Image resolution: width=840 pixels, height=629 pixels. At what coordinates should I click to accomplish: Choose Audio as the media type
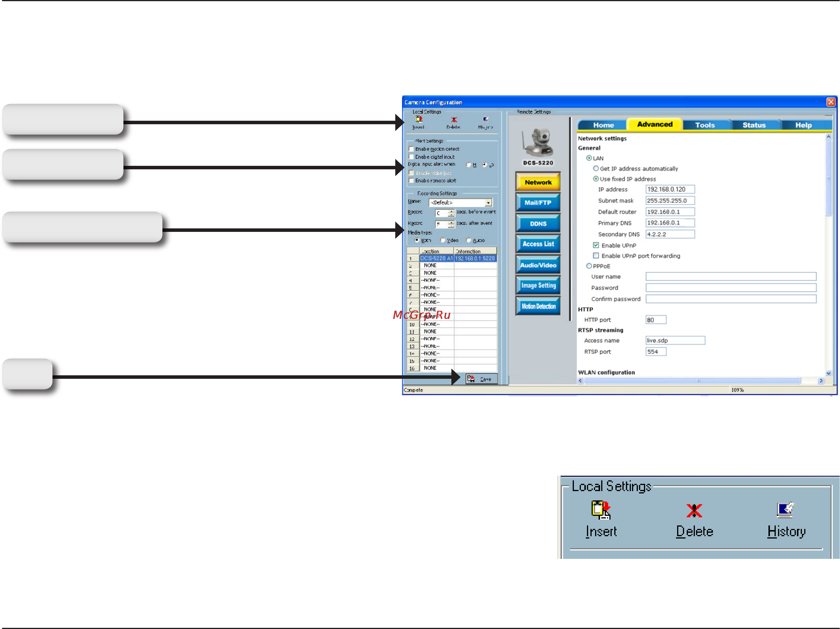point(469,240)
